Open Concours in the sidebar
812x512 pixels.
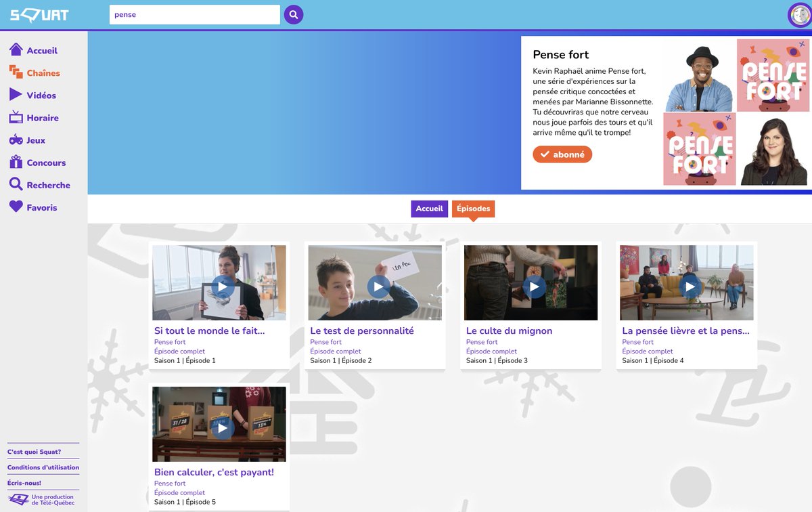tap(46, 163)
